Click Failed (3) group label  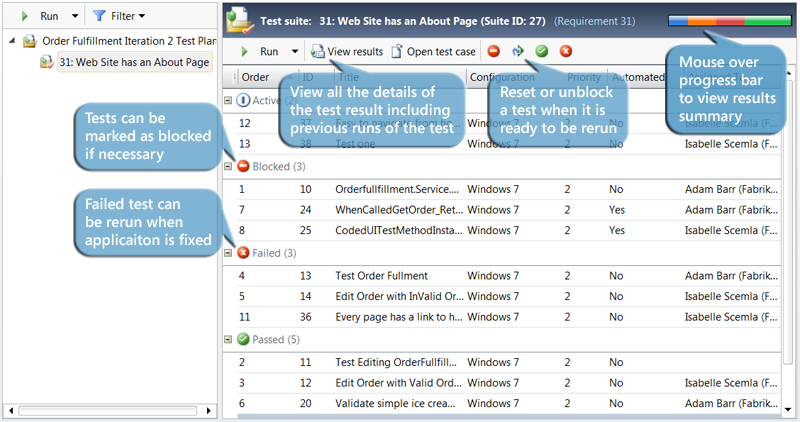(274, 253)
